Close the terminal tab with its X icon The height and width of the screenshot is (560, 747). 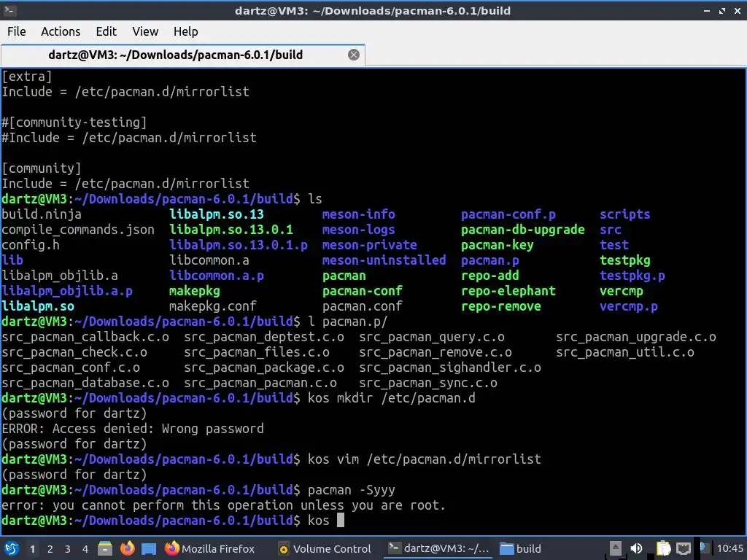[354, 55]
